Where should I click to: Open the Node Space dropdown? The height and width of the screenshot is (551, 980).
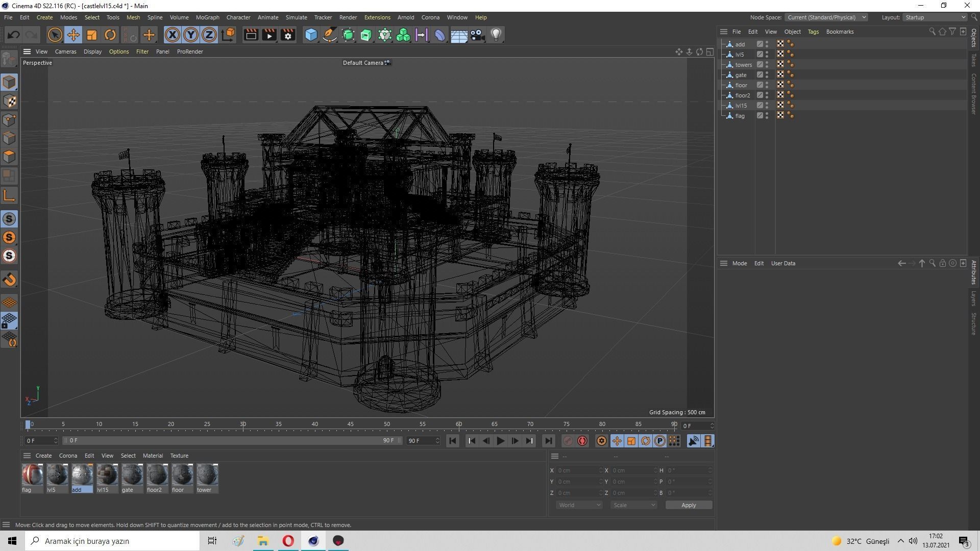[826, 17]
